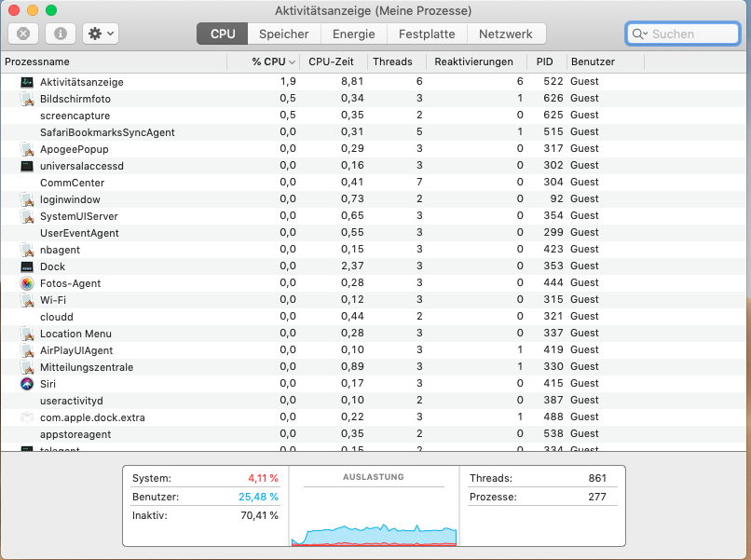The width and height of the screenshot is (751, 560).
Task: Click CPU-Zeit value 2,37 for Dock
Action: click(x=352, y=266)
